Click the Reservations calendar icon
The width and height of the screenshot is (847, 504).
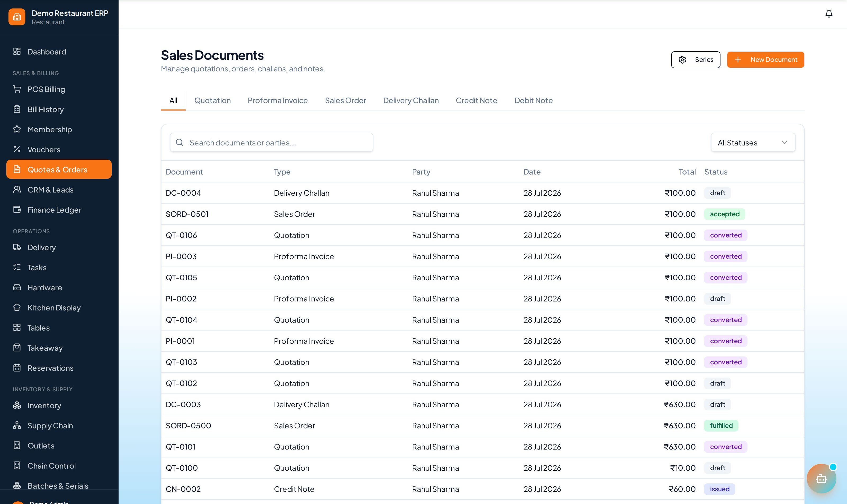pos(17,368)
